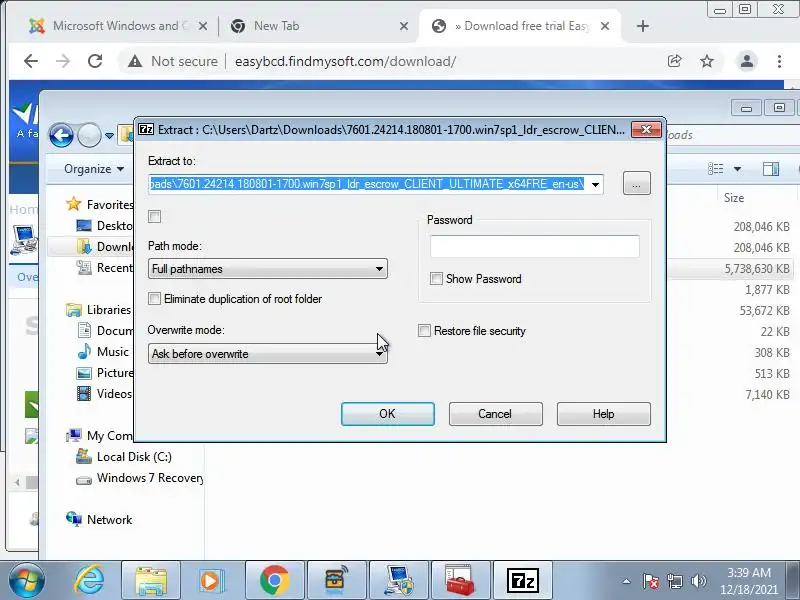
Task: Change Explorer view with view icon
Action: coord(715,169)
